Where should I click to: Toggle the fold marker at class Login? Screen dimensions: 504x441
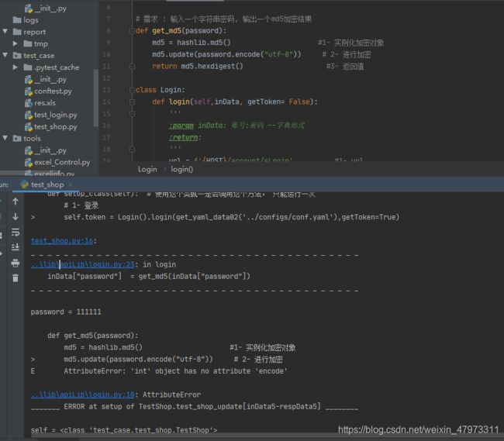point(132,90)
